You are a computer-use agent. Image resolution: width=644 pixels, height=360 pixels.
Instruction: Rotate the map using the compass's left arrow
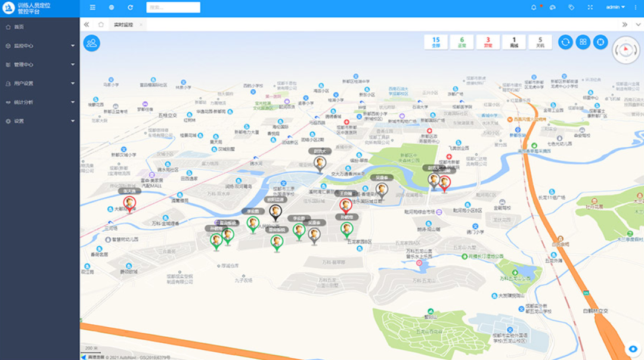[617, 51]
